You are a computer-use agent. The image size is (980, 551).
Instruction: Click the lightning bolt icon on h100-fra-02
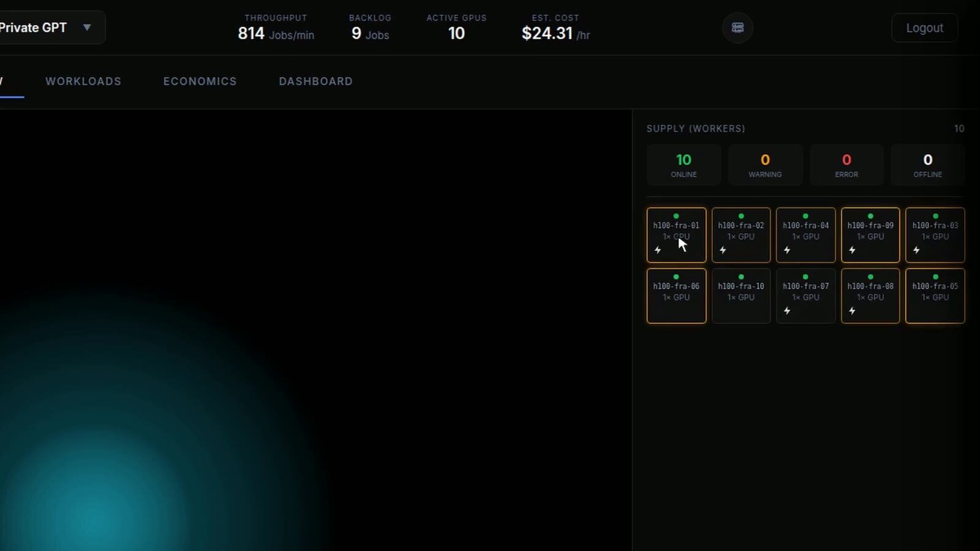pyautogui.click(x=723, y=250)
